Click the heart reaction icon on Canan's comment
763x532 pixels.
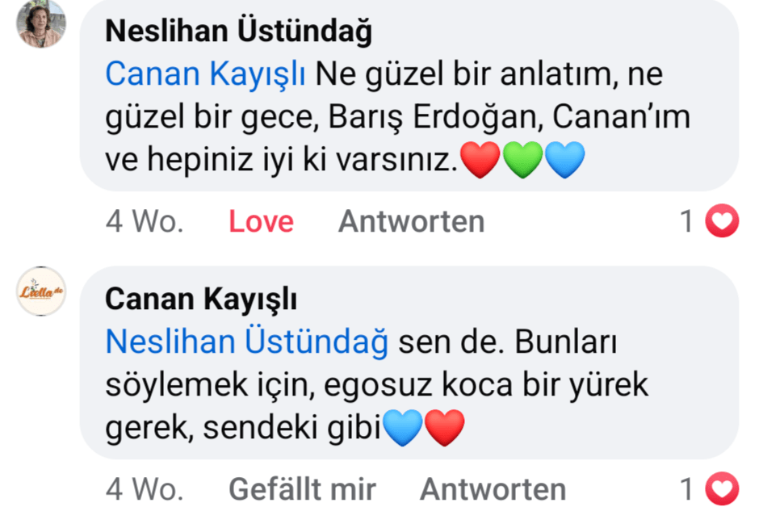point(722,489)
